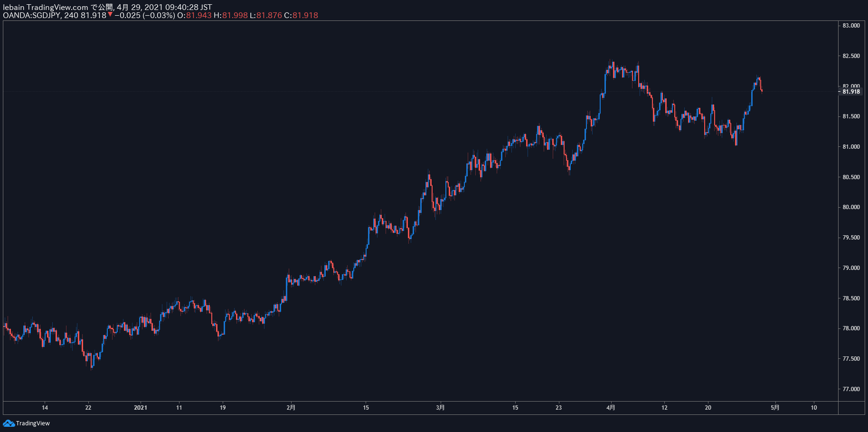The width and height of the screenshot is (868, 432).
Task: Click the publish timestamp 09:40:28 JST
Action: pyautogui.click(x=189, y=7)
